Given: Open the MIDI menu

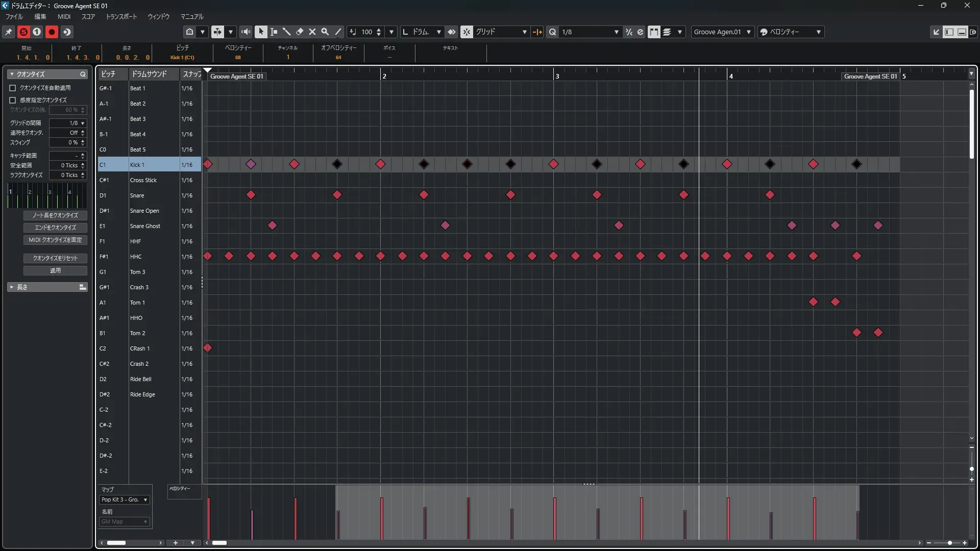Looking at the screenshot, I should pos(64,16).
